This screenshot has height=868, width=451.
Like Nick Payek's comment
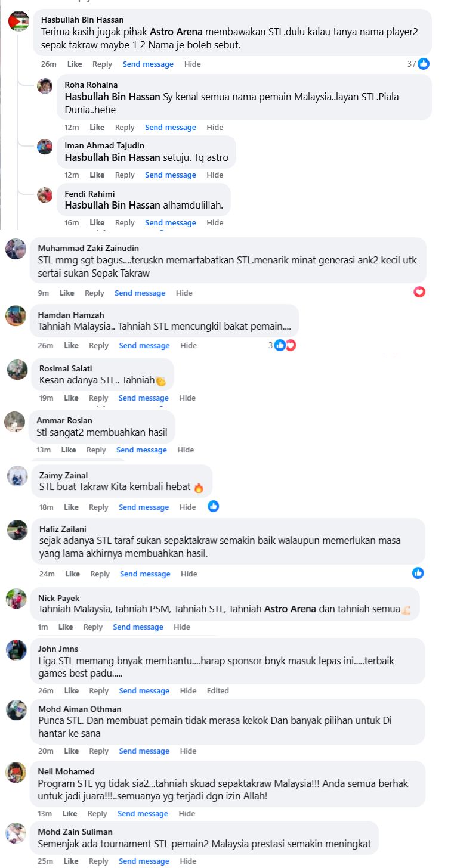(x=66, y=627)
